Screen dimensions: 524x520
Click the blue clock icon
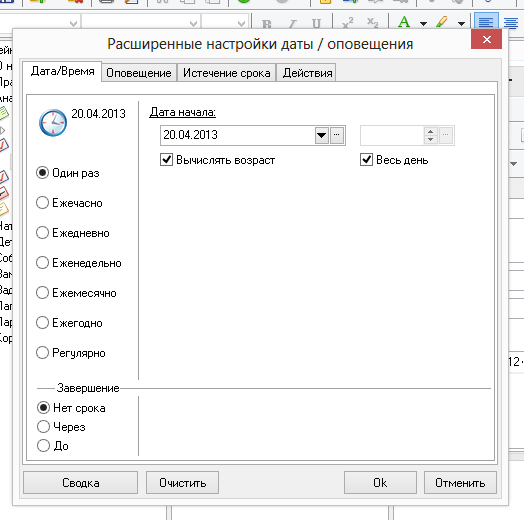53,123
